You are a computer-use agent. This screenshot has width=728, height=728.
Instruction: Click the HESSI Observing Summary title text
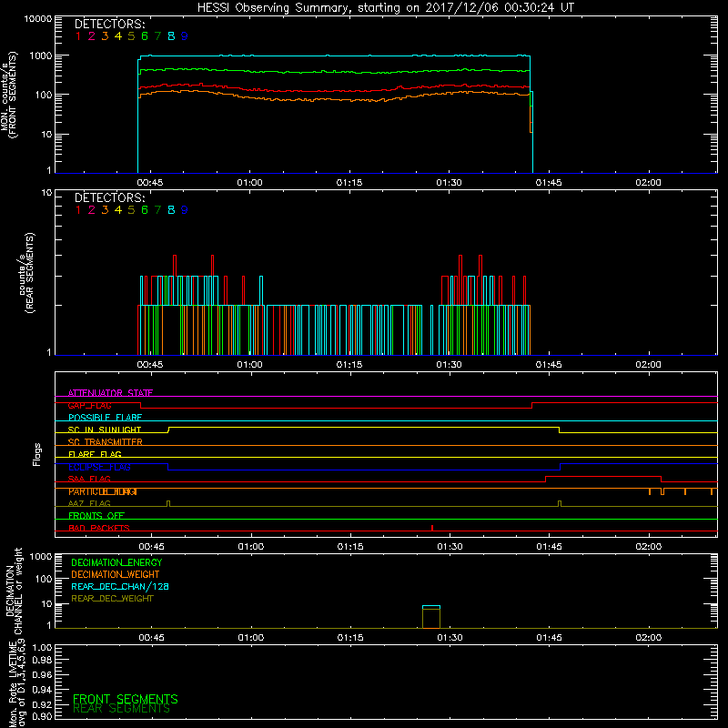tap(385, 8)
